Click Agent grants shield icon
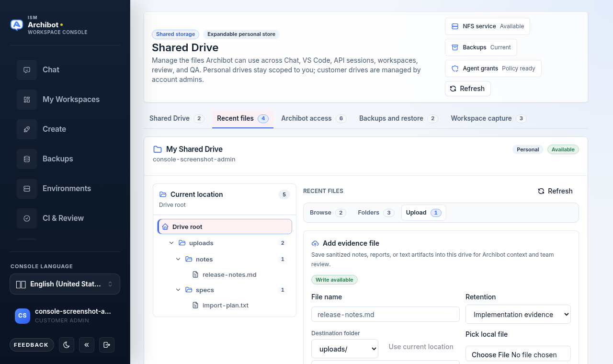The width and height of the screenshot is (613, 364). [455, 68]
